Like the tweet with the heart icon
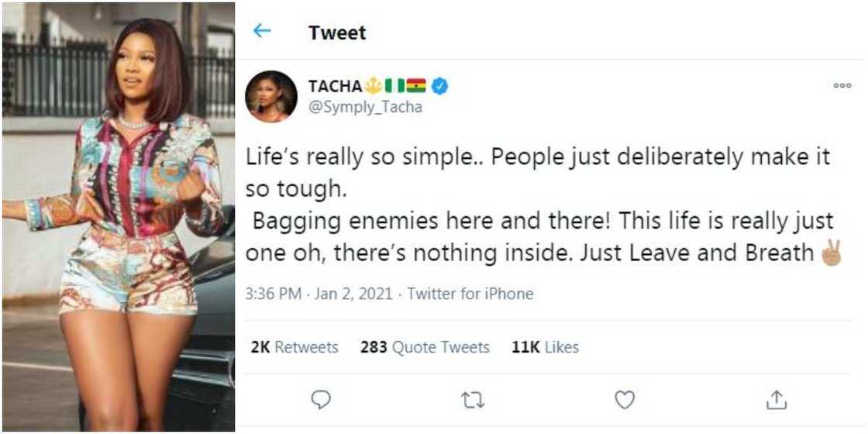This screenshot has width=868, height=434. pyautogui.click(x=624, y=399)
